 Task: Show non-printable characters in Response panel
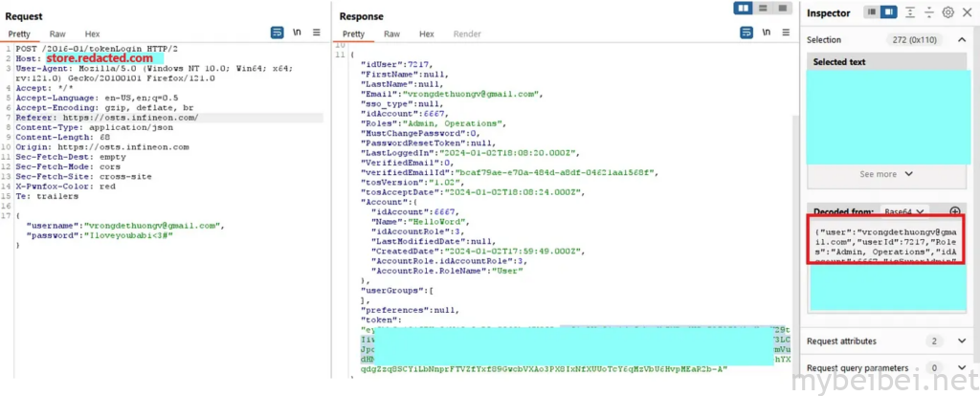coord(763,33)
